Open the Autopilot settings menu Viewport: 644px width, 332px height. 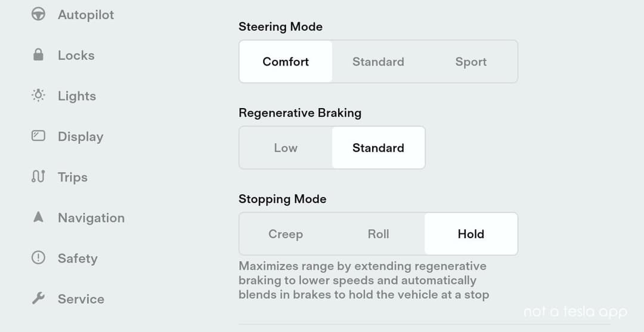(86, 15)
